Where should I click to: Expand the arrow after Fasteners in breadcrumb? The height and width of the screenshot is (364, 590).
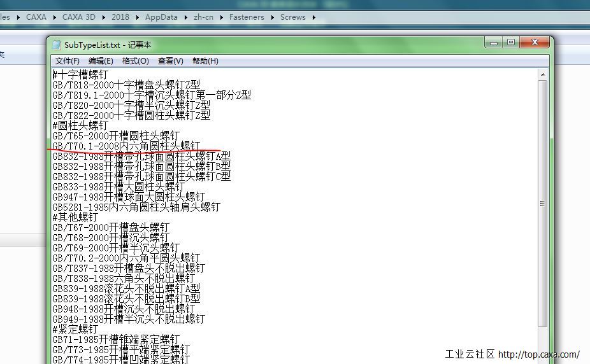pos(273,17)
